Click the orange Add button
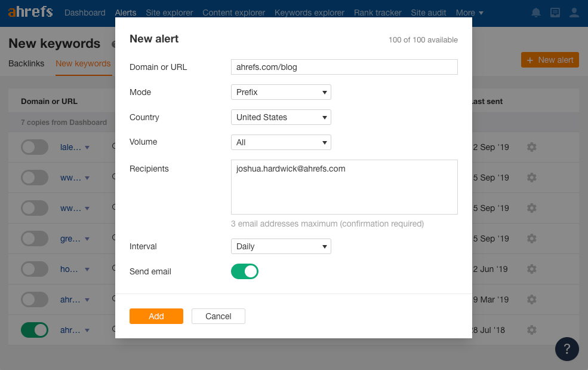 pos(156,316)
